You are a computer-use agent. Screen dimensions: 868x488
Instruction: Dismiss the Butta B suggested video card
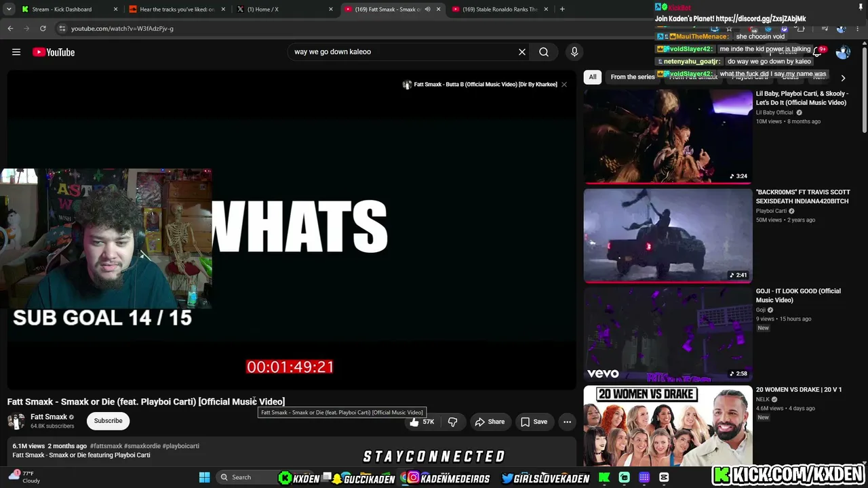click(564, 85)
